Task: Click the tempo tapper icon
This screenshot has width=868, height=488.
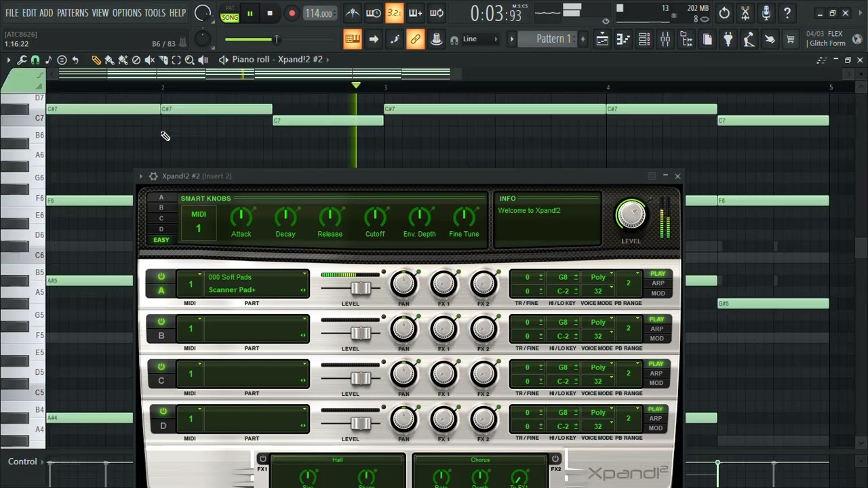Action: pos(749,40)
